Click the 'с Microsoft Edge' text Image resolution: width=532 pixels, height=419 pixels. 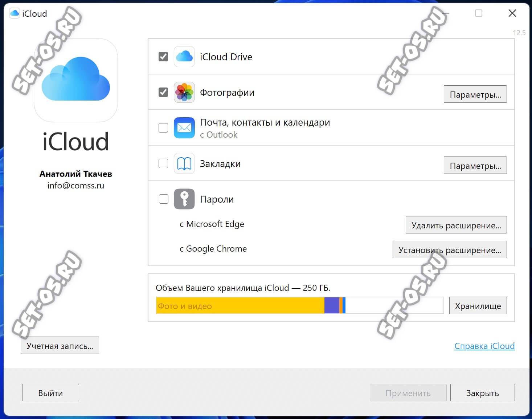pos(212,224)
